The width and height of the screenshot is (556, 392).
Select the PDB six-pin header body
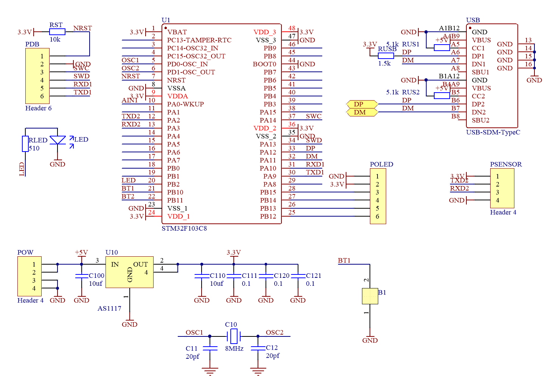click(37, 76)
